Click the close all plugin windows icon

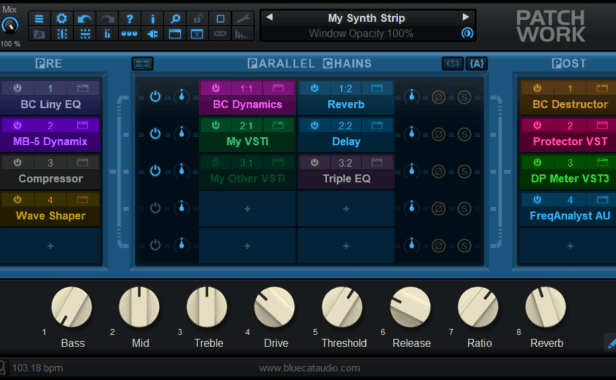click(x=198, y=34)
